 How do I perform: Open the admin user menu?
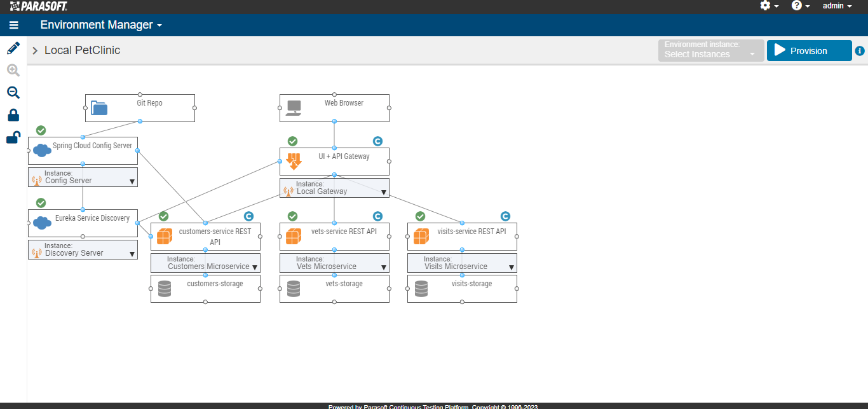(837, 6)
